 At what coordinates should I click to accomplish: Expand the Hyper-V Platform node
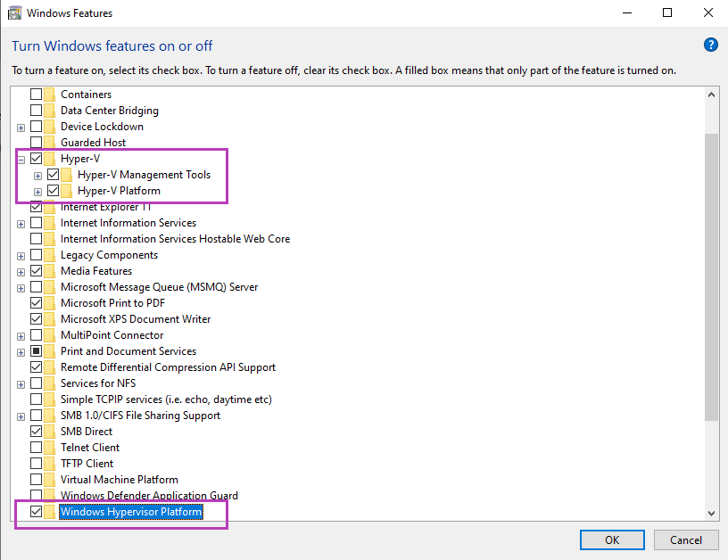click(x=38, y=192)
